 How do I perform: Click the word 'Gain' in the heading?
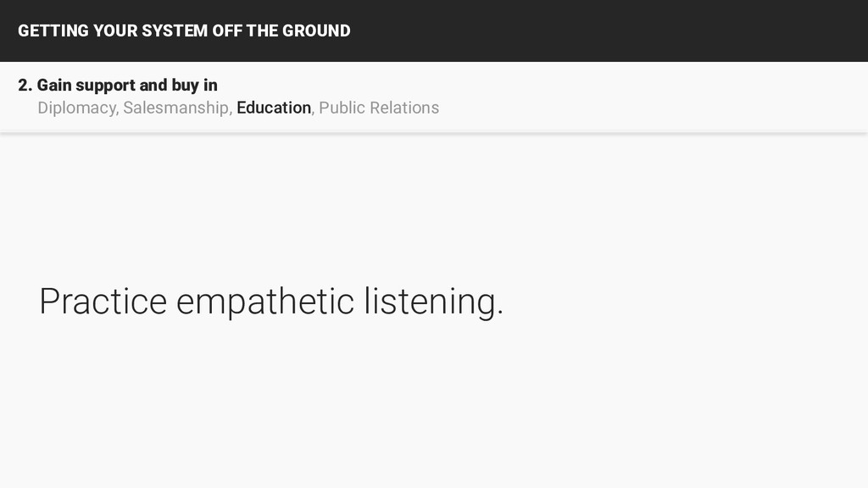[54, 86]
